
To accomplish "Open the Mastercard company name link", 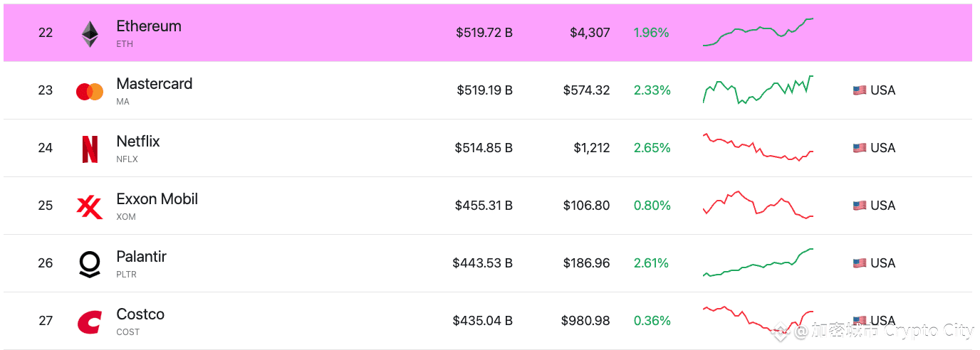I will click(155, 84).
